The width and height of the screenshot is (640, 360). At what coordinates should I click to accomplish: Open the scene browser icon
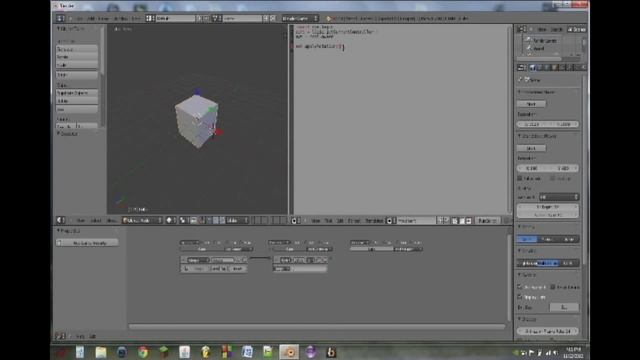point(217,18)
